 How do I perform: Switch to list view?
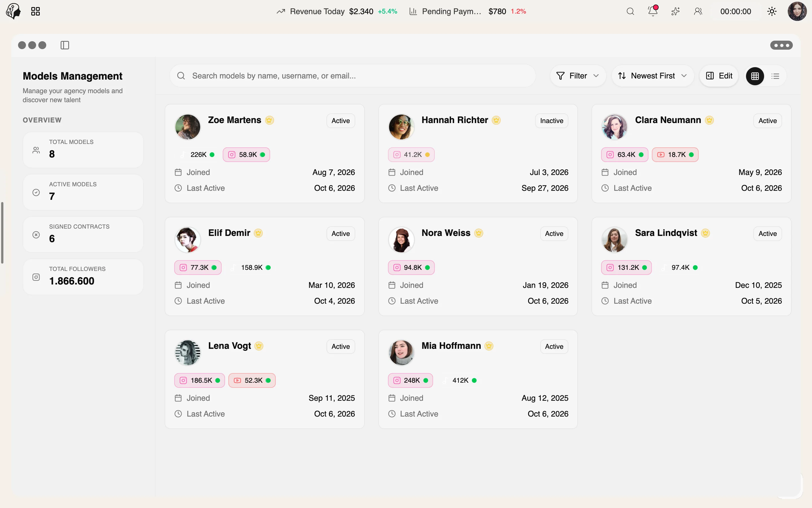(x=775, y=76)
